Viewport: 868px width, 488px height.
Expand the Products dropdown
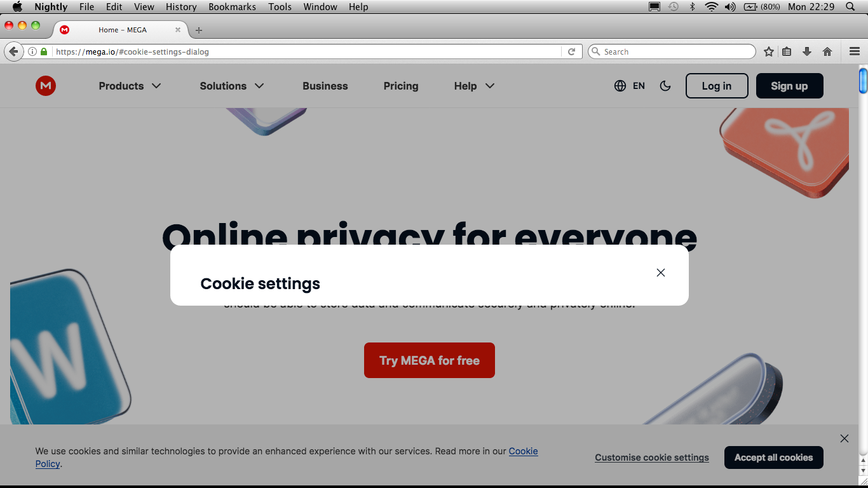[130, 86]
